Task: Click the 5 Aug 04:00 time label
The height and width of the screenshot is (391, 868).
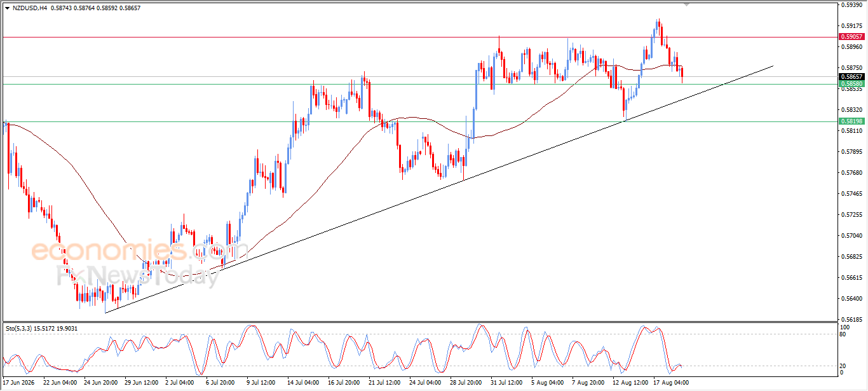Action: [546, 383]
